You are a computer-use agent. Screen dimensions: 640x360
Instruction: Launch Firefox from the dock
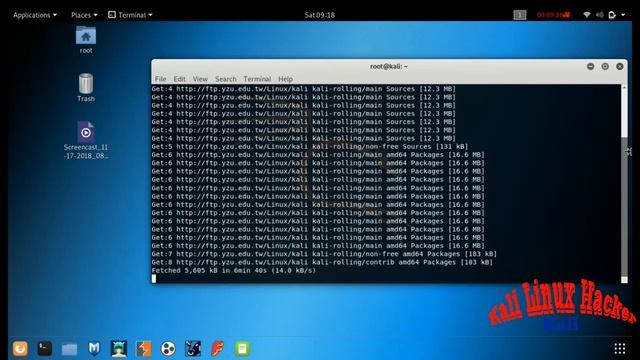click(x=20, y=349)
